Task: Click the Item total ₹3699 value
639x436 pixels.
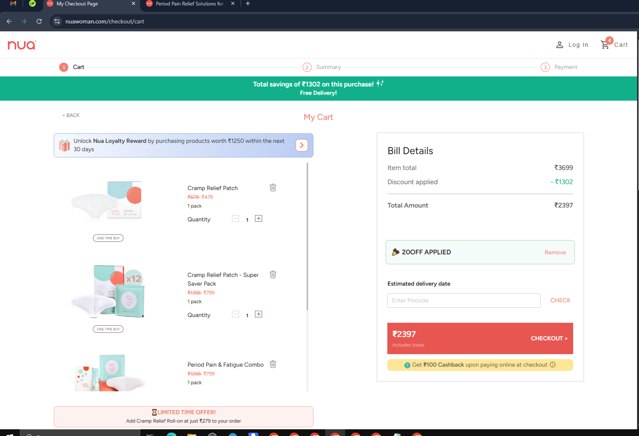Action: [x=563, y=167]
